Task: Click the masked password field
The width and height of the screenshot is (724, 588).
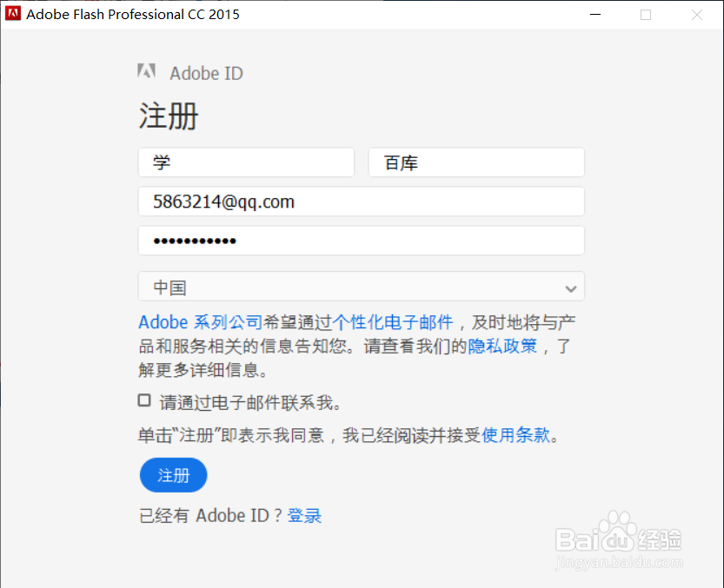Action: [361, 240]
